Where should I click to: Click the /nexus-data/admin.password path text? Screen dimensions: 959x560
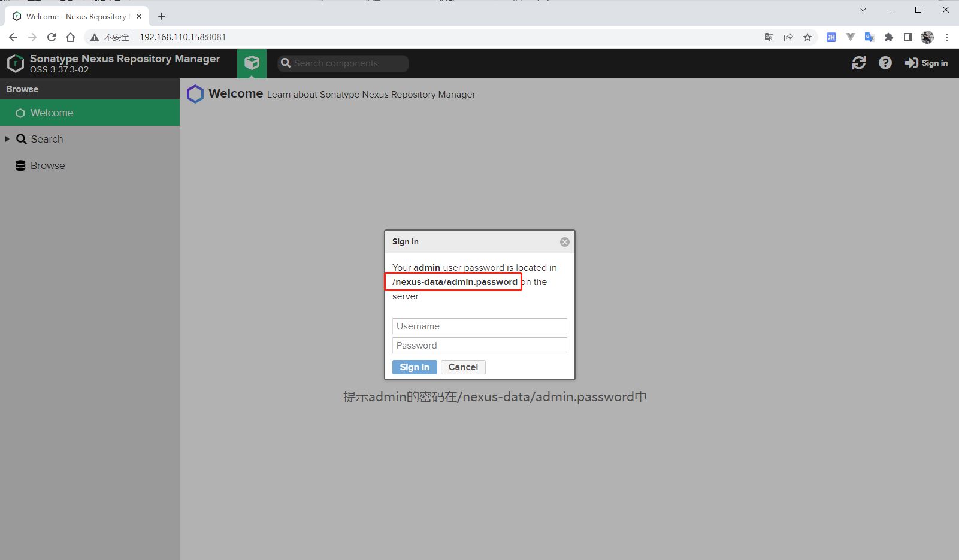point(455,282)
